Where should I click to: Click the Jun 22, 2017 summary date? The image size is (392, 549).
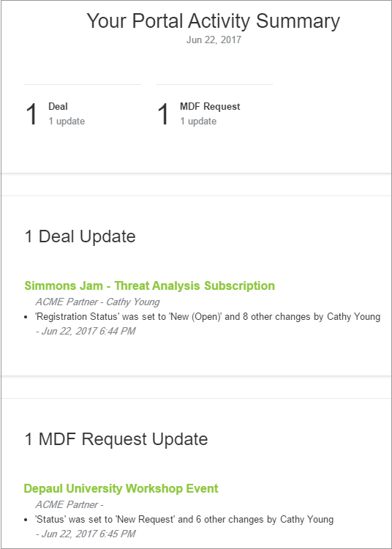(214, 40)
